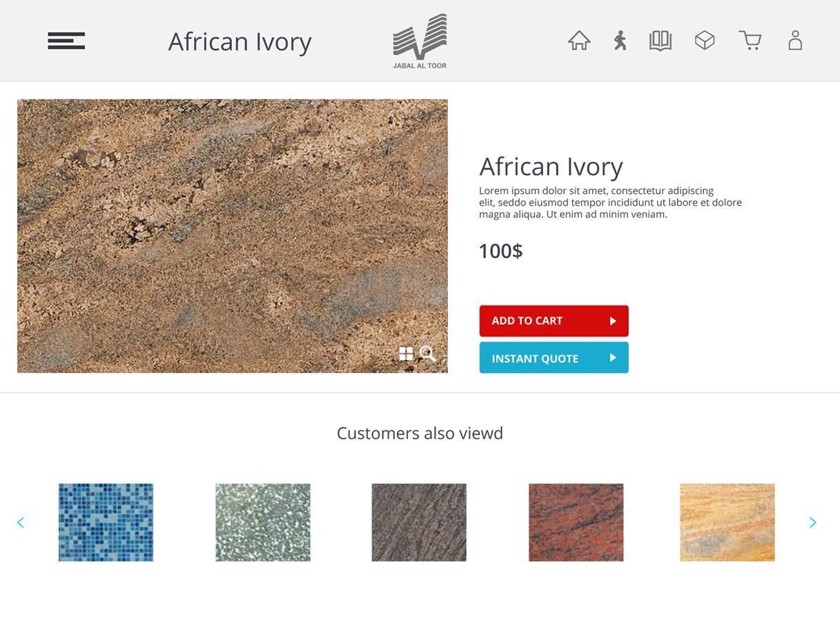This screenshot has height=629, width=840.
Task: Click the walking person icon
Action: pyautogui.click(x=621, y=41)
